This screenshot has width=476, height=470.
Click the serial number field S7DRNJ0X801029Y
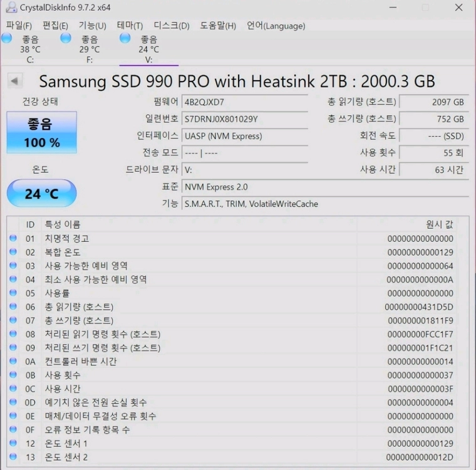click(x=245, y=119)
